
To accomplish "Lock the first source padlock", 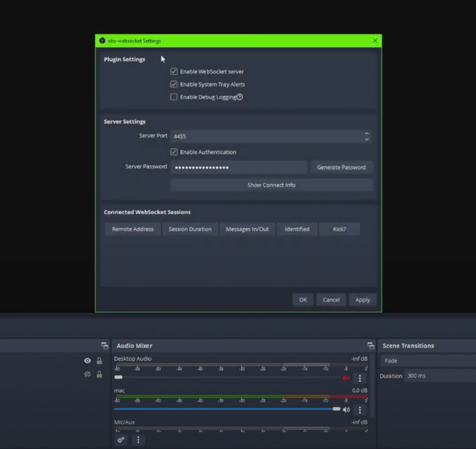I will [x=99, y=360].
